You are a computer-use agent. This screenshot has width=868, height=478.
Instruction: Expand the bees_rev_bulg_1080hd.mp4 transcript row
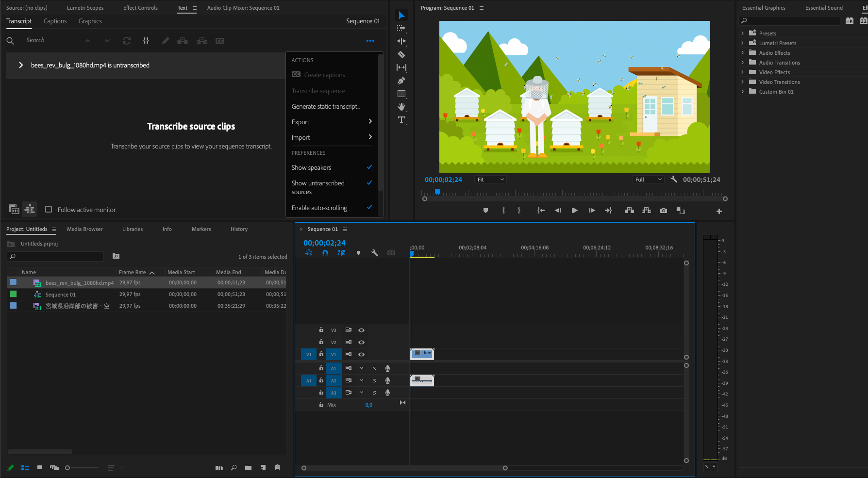(x=21, y=65)
